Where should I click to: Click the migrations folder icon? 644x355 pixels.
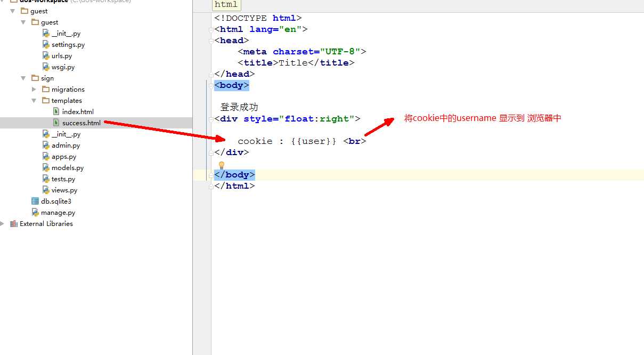[x=46, y=89]
